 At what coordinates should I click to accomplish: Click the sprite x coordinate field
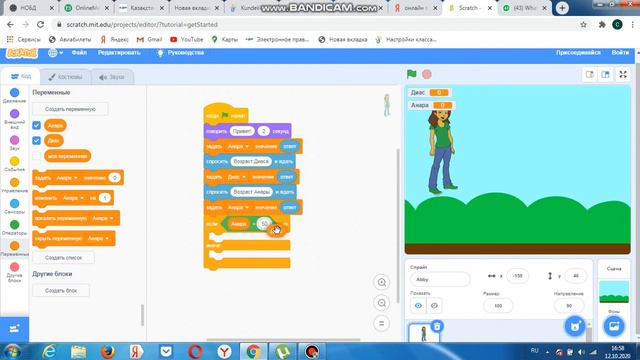[x=517, y=276]
